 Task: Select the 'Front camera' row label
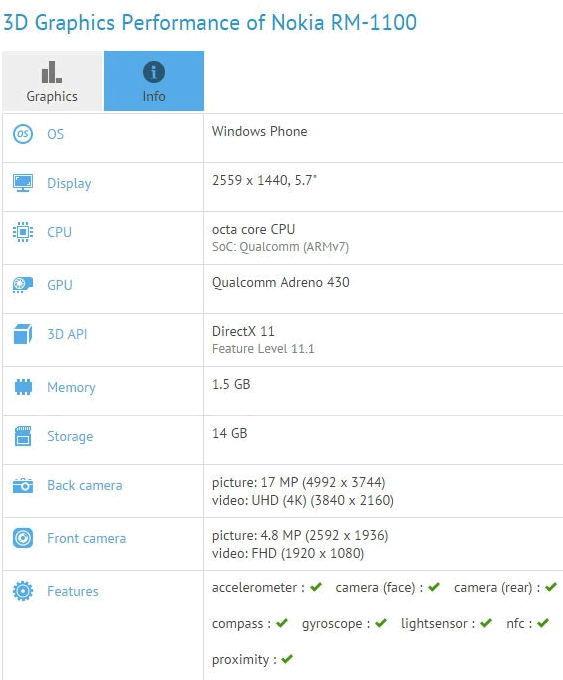(87, 538)
